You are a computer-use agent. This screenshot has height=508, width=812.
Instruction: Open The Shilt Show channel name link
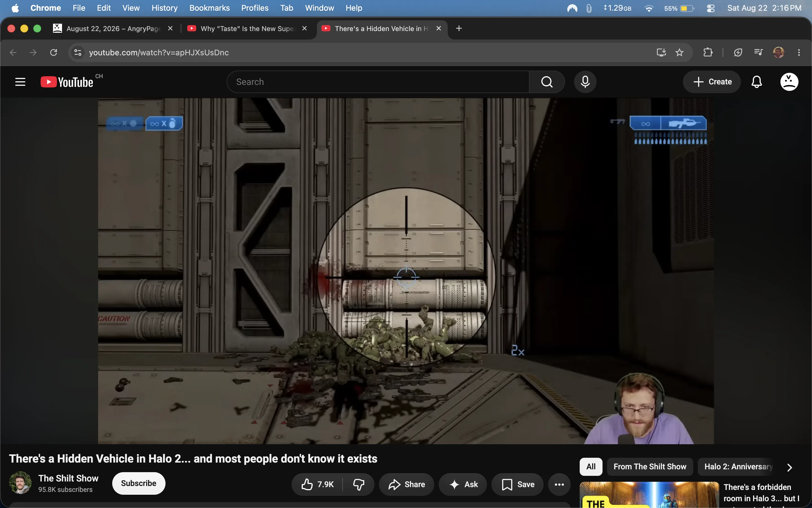pos(69,478)
